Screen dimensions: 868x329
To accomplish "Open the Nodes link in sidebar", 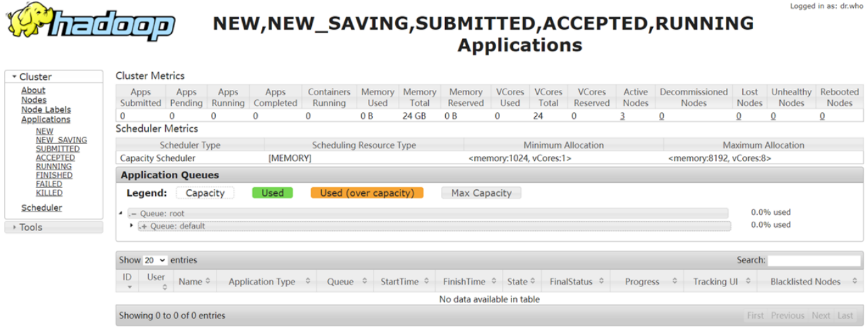I will [x=34, y=100].
